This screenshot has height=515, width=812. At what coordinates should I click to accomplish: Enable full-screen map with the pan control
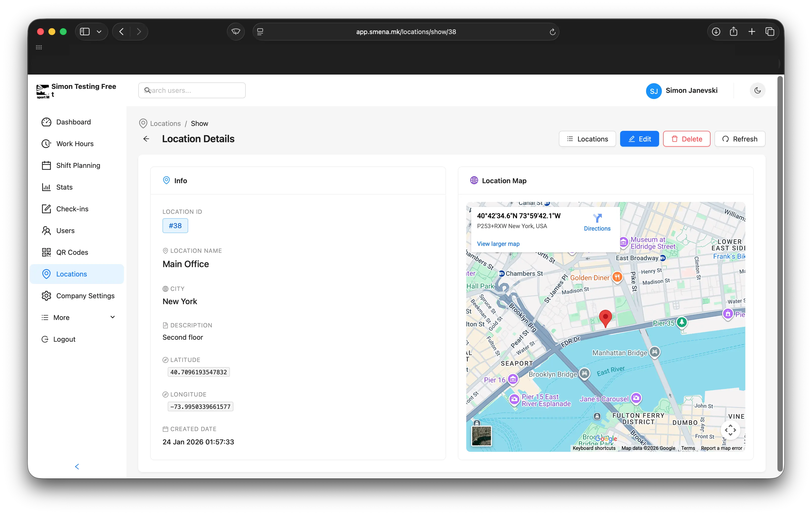click(x=731, y=430)
